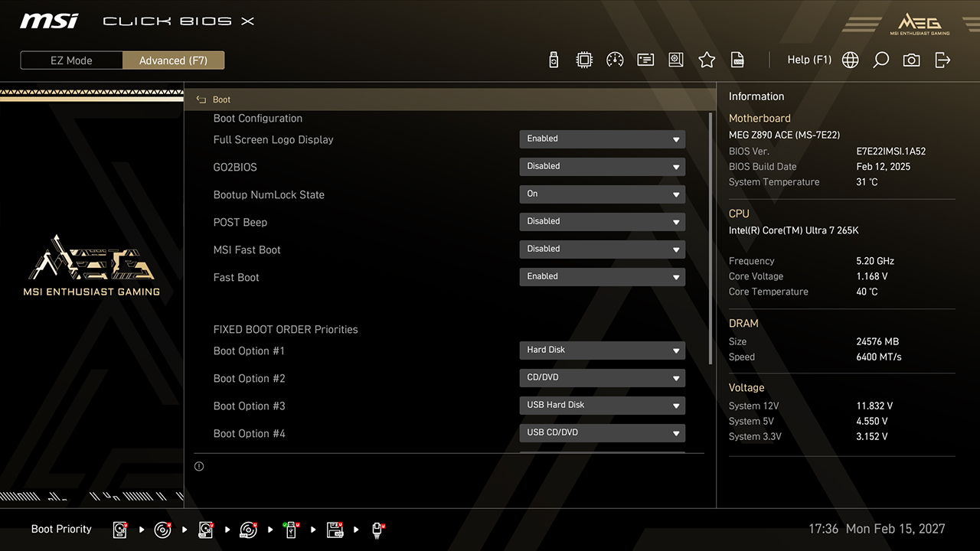Image resolution: width=980 pixels, height=551 pixels.
Task: Click the exit icon in top-right
Action: click(942, 60)
